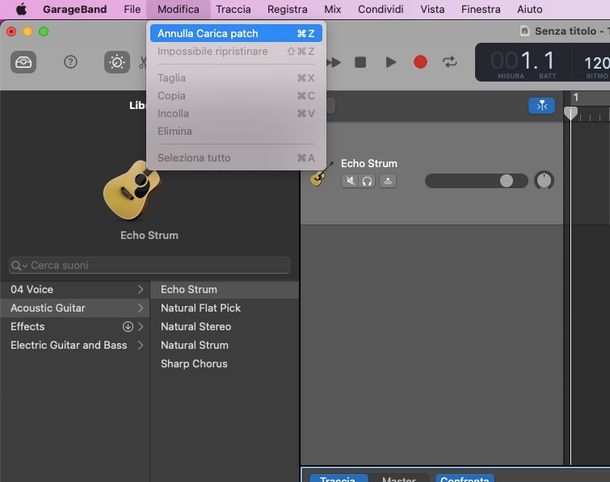The image size is (610, 482).
Task: Click the Cerca suoni search field
Action: pyautogui.click(x=149, y=265)
